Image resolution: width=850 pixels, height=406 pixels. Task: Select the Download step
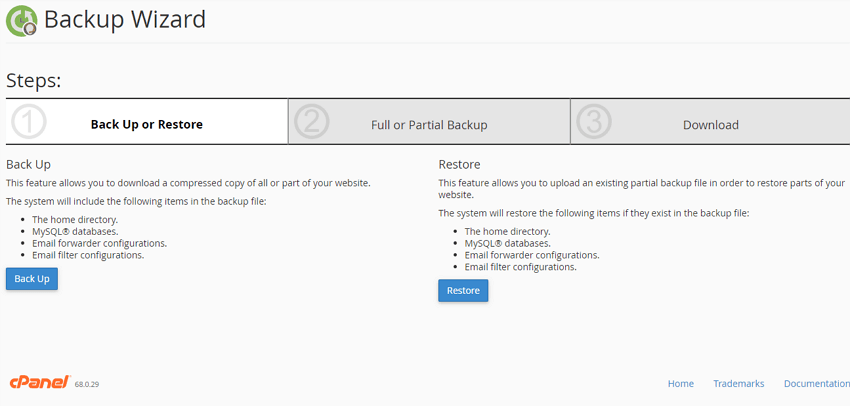[x=711, y=122]
